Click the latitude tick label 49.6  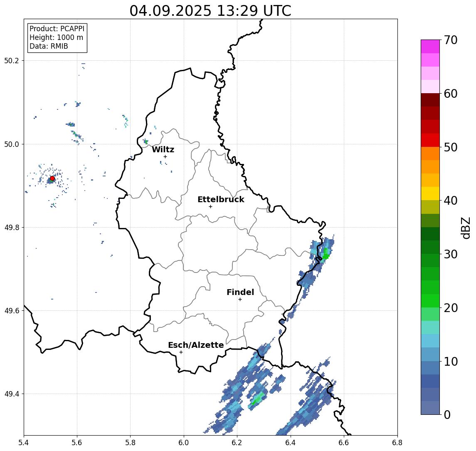(11, 311)
